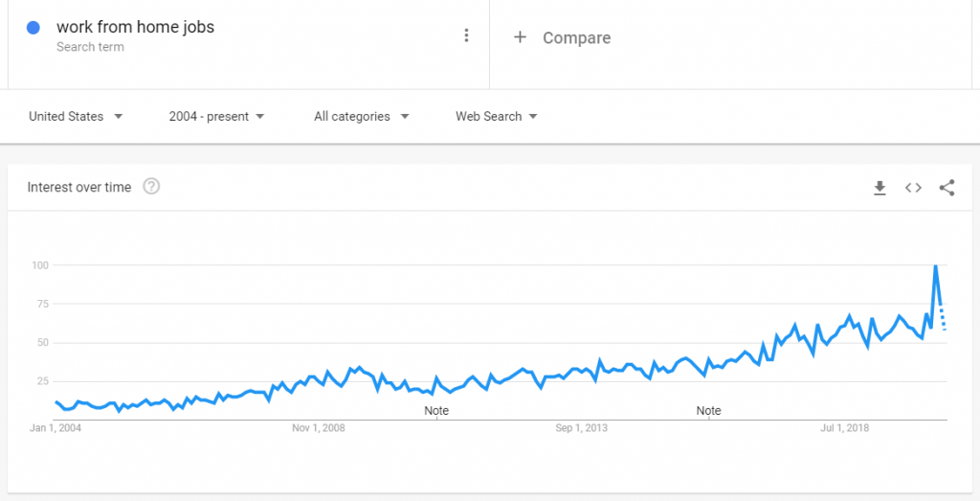
Task: Click the peak point of the trend line
Action: pos(935,265)
